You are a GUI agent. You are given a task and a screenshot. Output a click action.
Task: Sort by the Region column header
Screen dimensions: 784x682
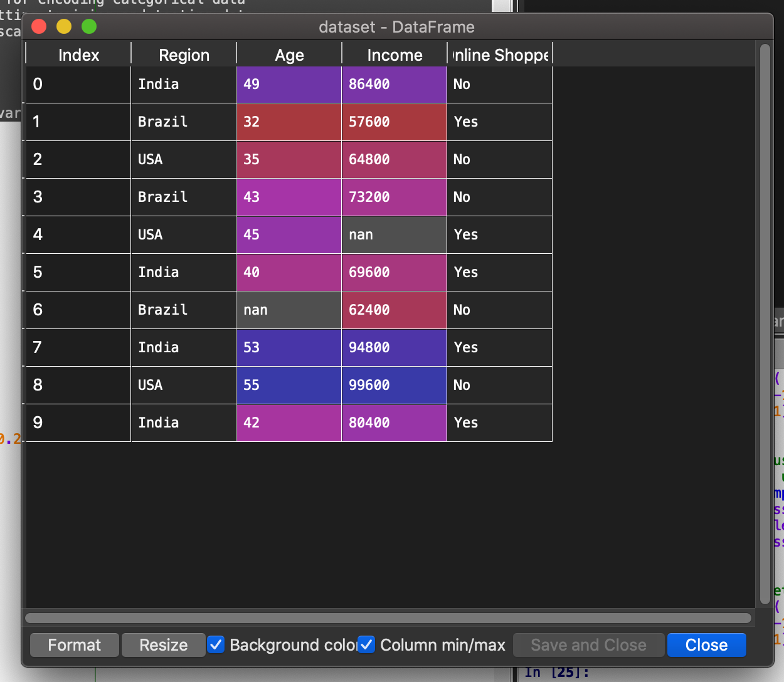click(184, 55)
